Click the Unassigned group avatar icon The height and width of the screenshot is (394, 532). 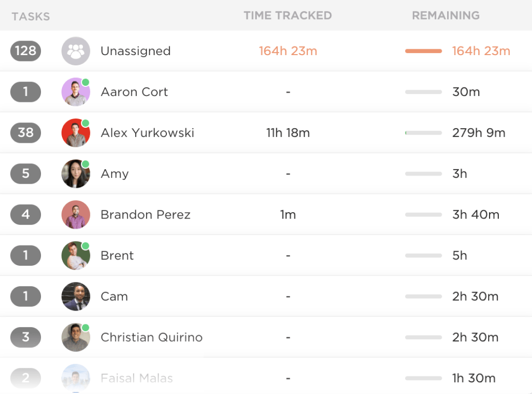tap(76, 51)
